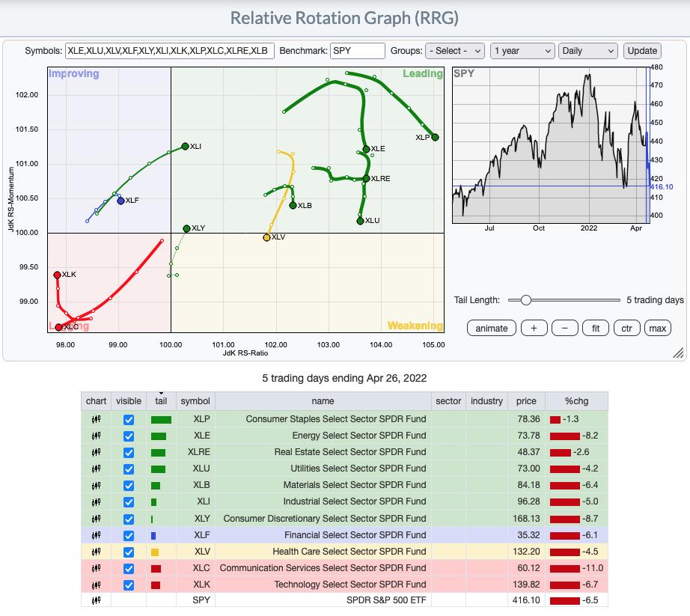Open chart icon for XLE row
Image resolution: width=690 pixels, height=616 pixels.
tap(96, 436)
